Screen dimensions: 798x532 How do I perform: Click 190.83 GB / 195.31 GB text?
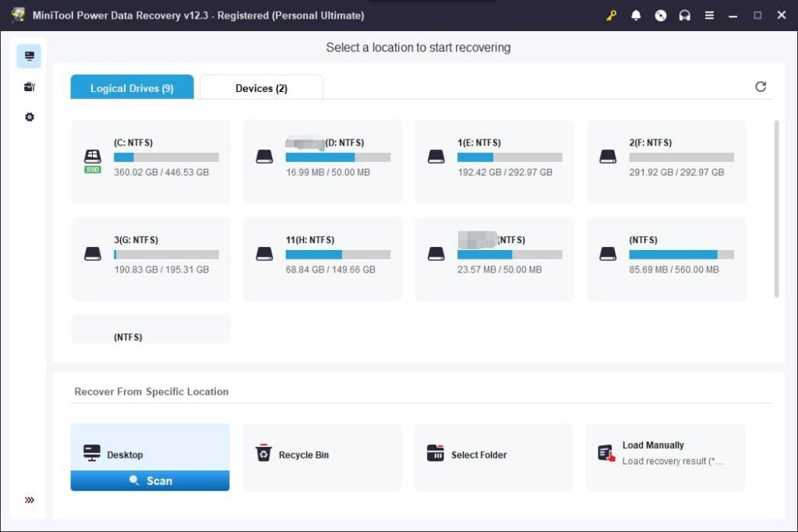coord(161,269)
